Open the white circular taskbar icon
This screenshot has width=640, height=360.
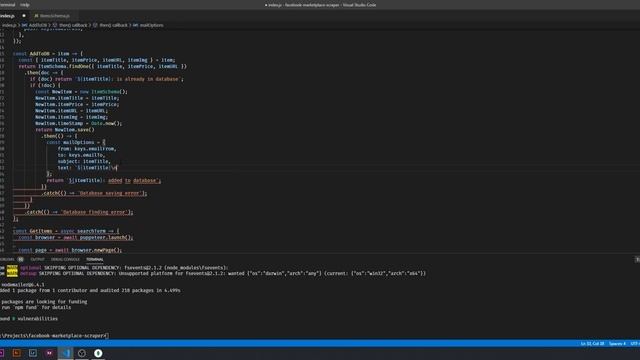click(x=98, y=353)
